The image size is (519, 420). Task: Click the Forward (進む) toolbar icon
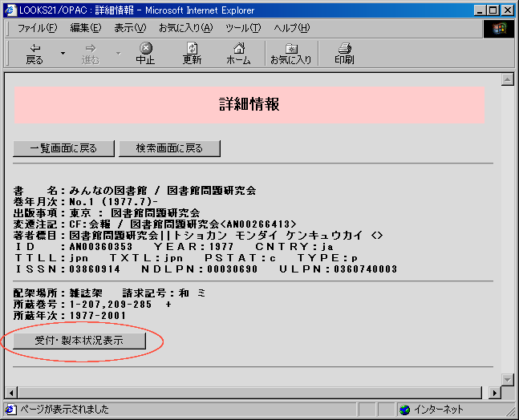[x=91, y=54]
